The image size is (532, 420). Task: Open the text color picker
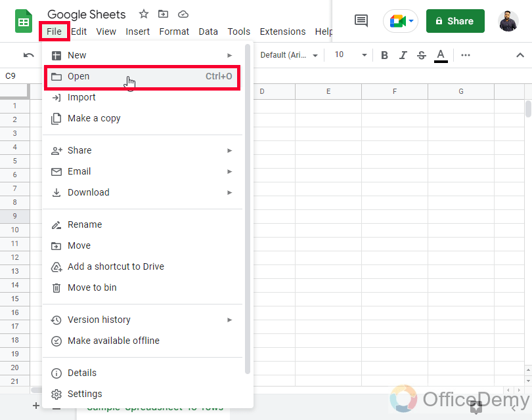click(x=441, y=55)
